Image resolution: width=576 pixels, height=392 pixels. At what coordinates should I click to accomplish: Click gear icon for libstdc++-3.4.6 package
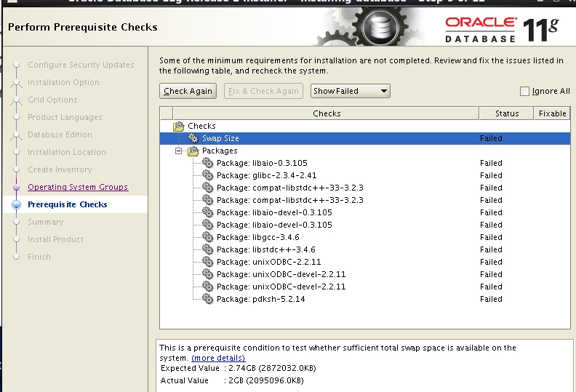pos(207,249)
